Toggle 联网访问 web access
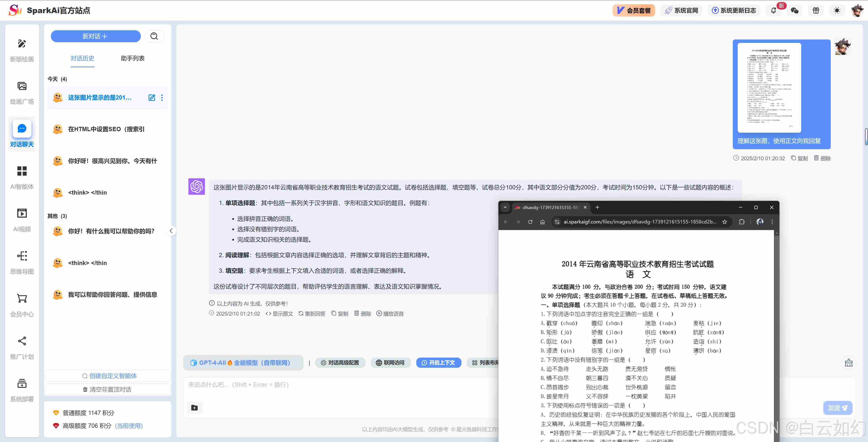Image resolution: width=868 pixels, height=442 pixels. [x=390, y=363]
